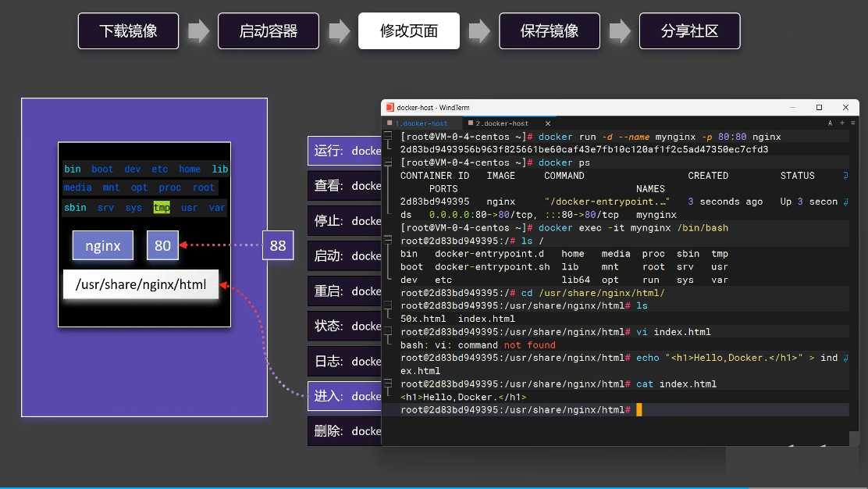
Task: Click the 修改页面 step button
Action: (409, 31)
